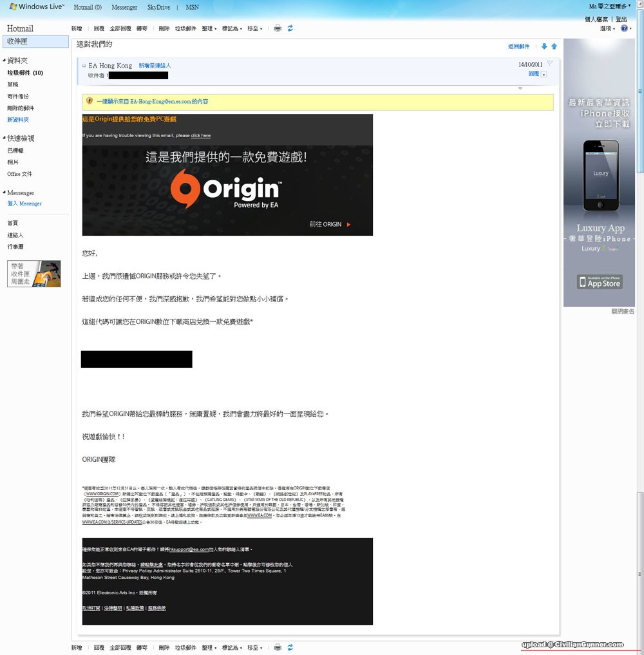
Task: Click the print icon in top toolbar
Action: [x=278, y=28]
